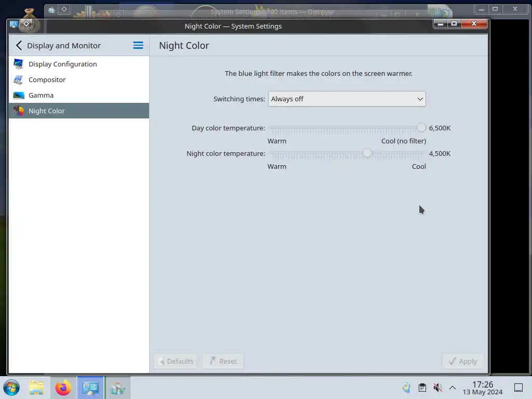Select Gamma in the sidebar
532x399 pixels.
coord(79,96)
